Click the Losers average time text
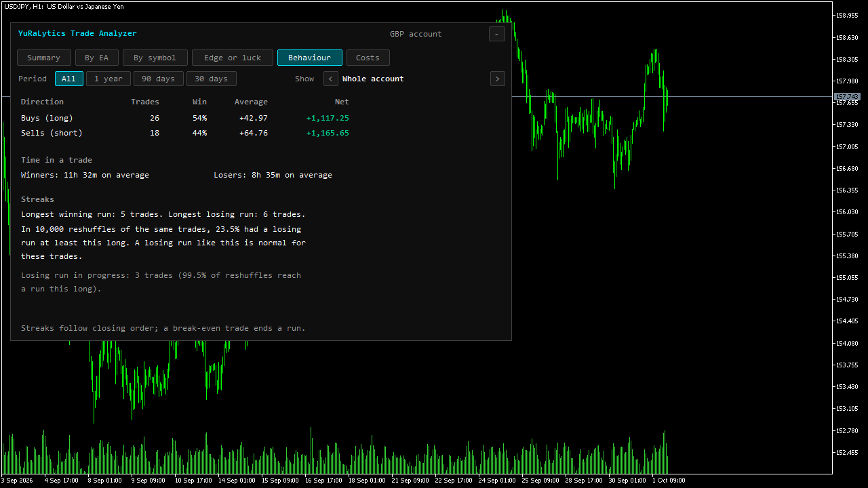 click(x=273, y=175)
